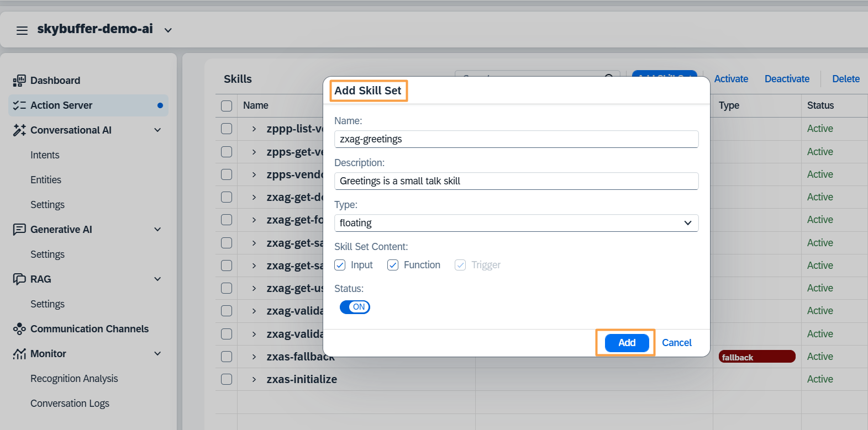868x430 pixels.
Task: Expand the zxas-initialize skill row
Action: point(254,379)
